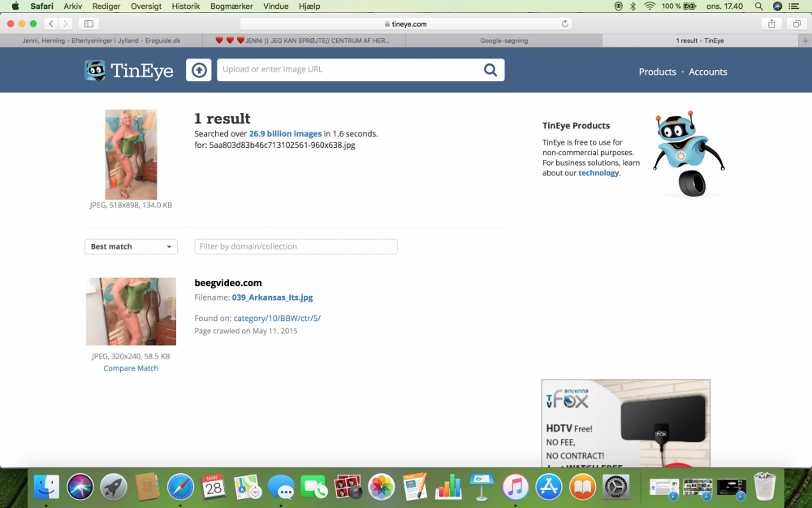The width and height of the screenshot is (812, 508).
Task: Add a new tab with plus button
Action: (806, 41)
